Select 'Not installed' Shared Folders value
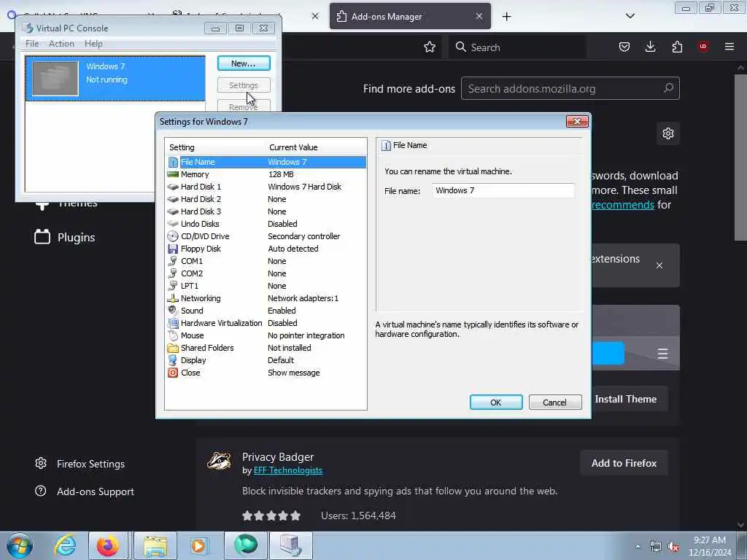This screenshot has height=560, width=747. point(289,348)
